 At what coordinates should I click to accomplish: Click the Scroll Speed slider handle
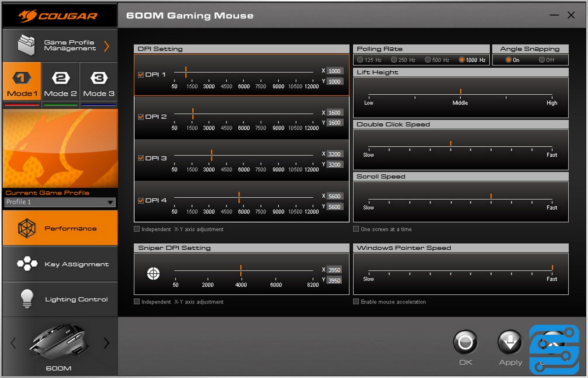pos(491,196)
